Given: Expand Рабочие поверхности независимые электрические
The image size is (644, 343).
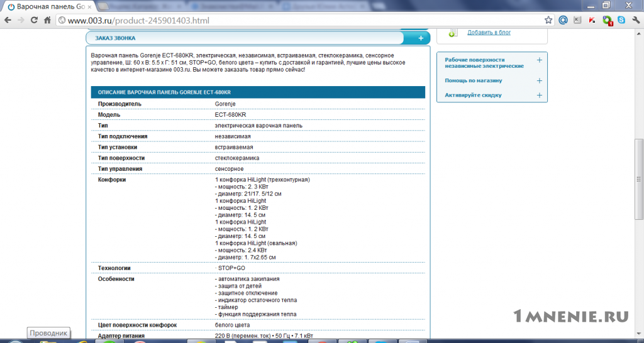Looking at the screenshot, I should pos(539,60).
